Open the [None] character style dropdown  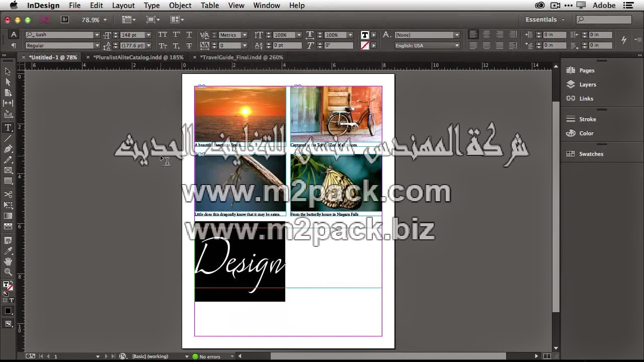click(x=457, y=35)
